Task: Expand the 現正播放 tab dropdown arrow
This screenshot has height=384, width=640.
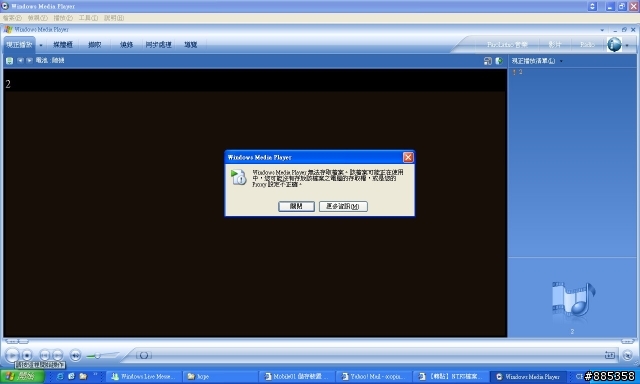Action: click(41, 45)
